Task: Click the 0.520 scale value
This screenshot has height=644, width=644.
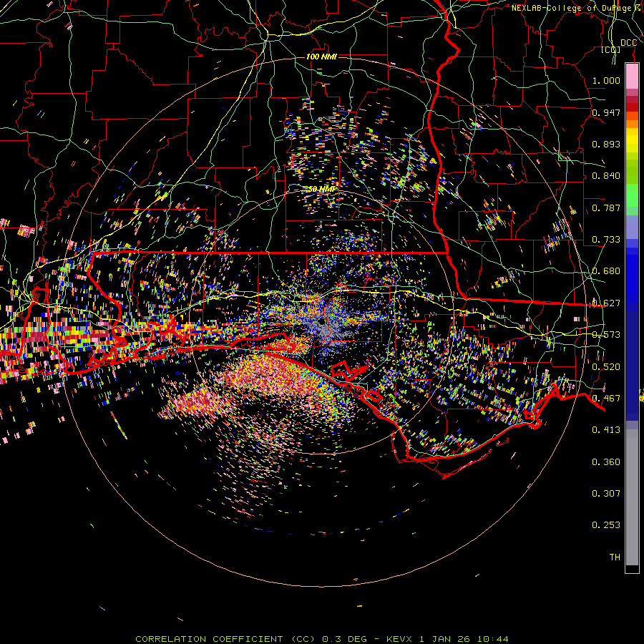Action: click(x=606, y=366)
